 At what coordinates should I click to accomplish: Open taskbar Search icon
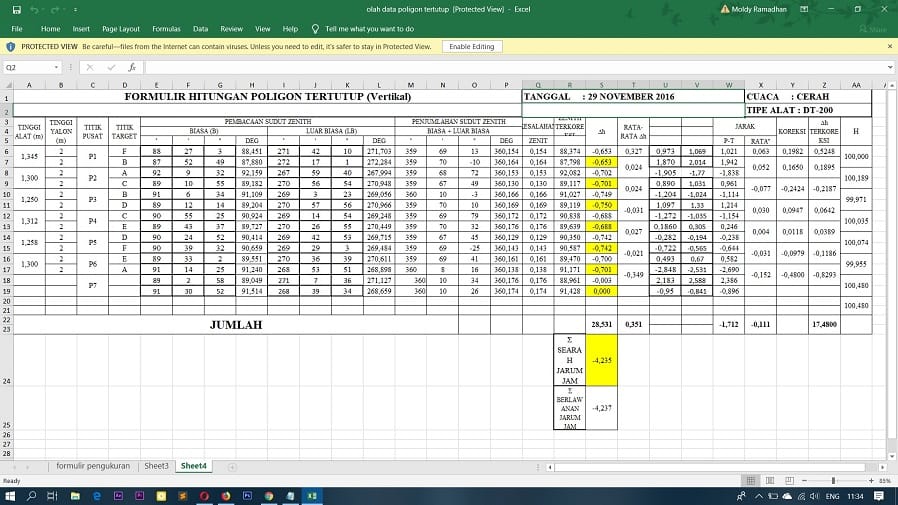31,496
